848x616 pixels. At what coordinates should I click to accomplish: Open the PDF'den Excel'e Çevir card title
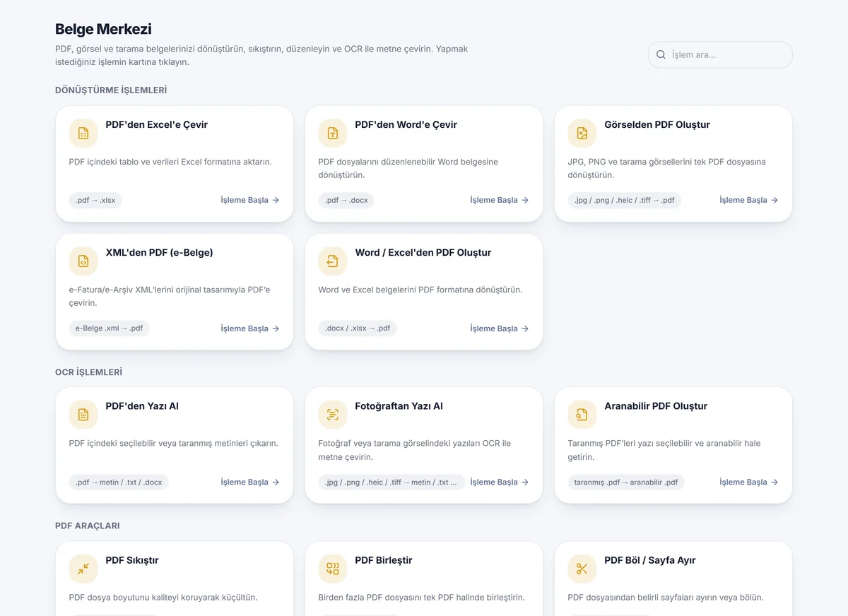click(x=157, y=124)
